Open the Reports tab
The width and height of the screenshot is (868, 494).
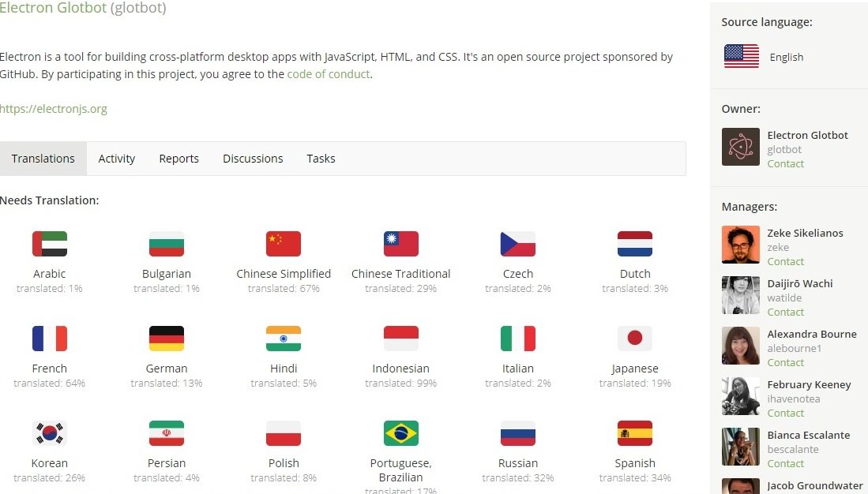pos(178,159)
